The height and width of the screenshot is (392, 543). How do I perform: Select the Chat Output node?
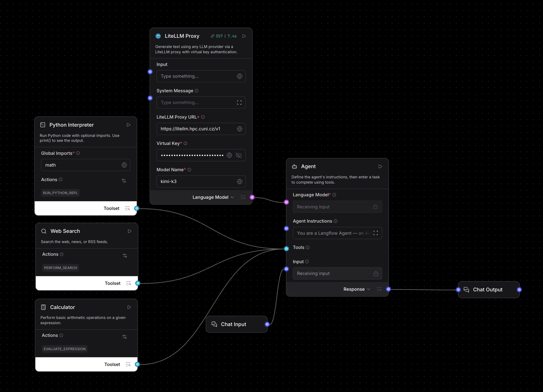pyautogui.click(x=489, y=290)
